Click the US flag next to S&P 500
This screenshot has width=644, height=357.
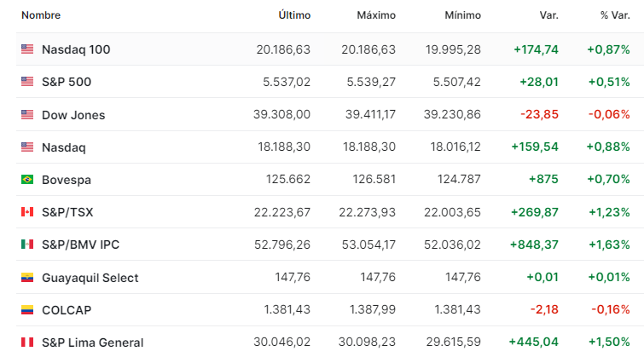coord(27,81)
